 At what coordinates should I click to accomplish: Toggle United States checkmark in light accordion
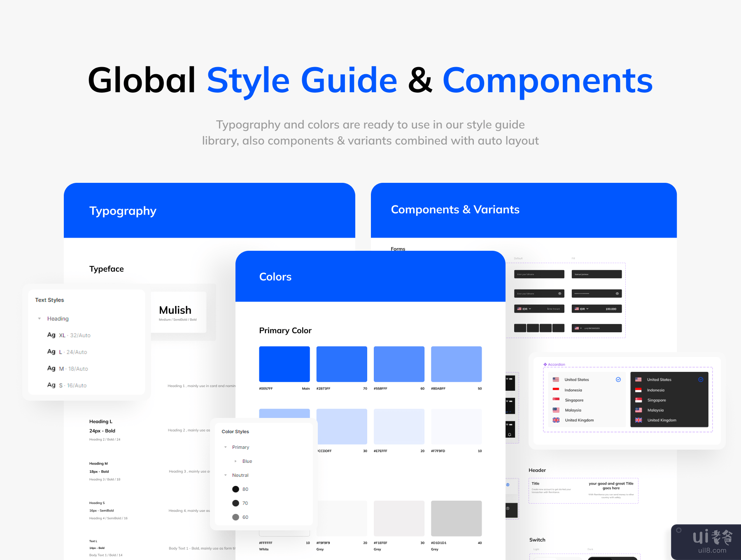(618, 380)
